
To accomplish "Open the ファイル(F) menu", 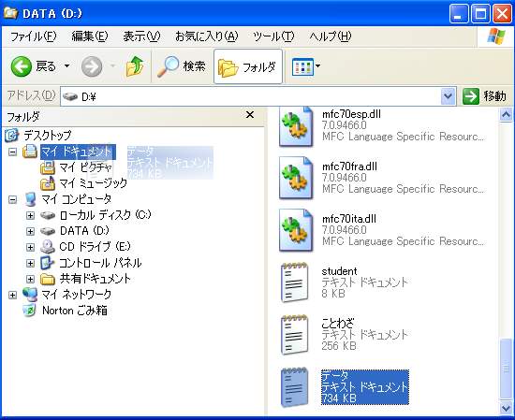I will (33, 36).
